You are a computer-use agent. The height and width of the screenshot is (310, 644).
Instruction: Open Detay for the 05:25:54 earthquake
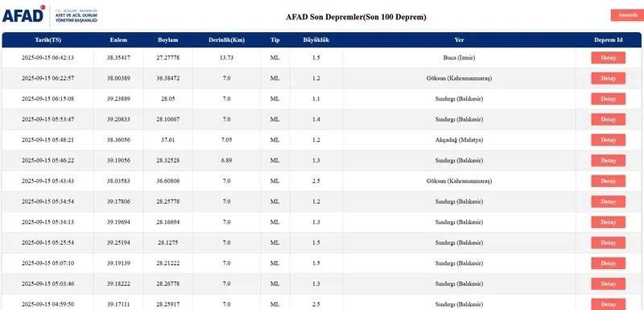609,242
